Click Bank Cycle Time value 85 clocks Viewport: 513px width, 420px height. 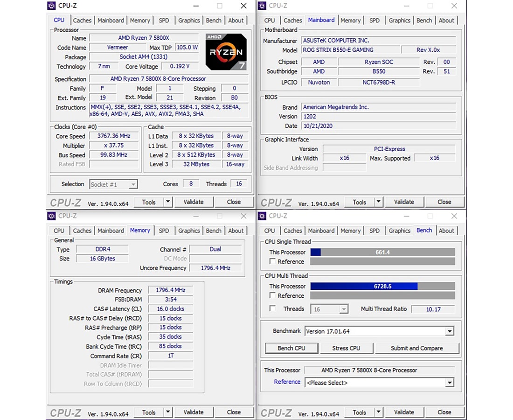[170, 346]
